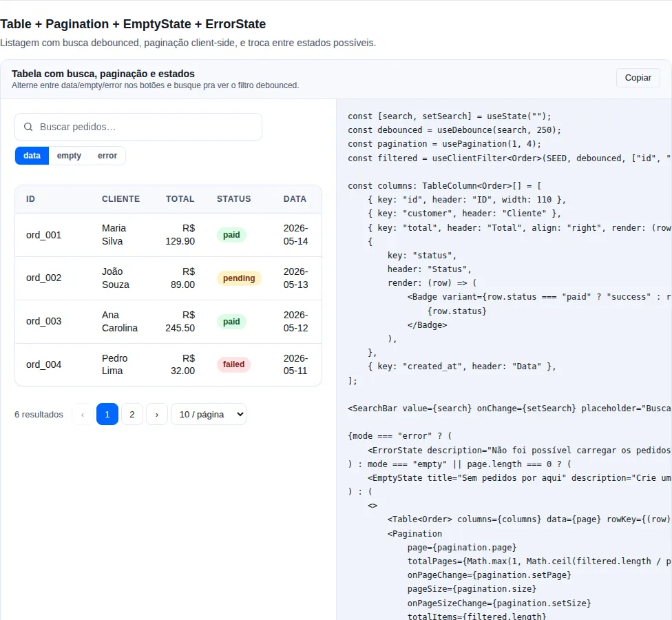Open pagination page 2
This screenshot has width=672, height=620.
coord(132,414)
